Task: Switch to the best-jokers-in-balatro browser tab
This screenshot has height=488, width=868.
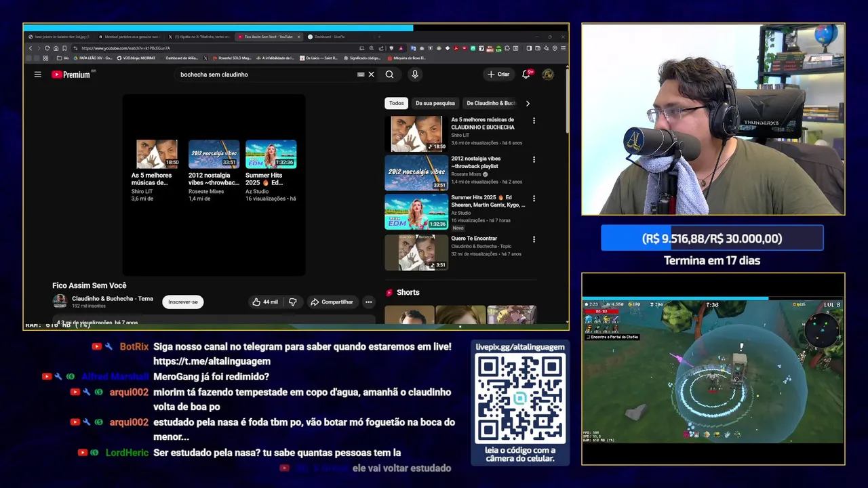Action: click(x=60, y=37)
